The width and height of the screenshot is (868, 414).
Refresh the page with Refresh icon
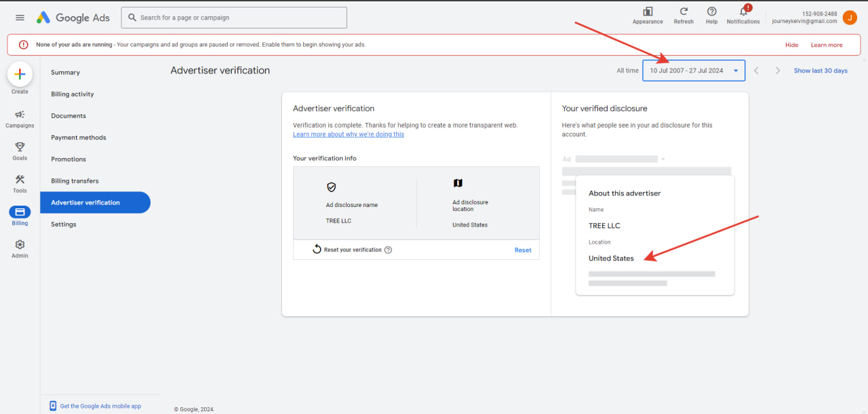(x=684, y=12)
